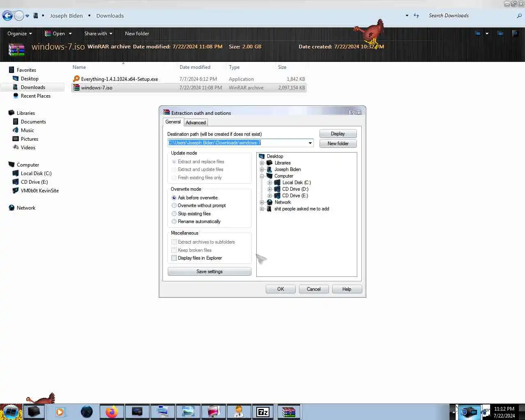The height and width of the screenshot is (420, 525).
Task: Click the Display button in dialog
Action: 338,134
